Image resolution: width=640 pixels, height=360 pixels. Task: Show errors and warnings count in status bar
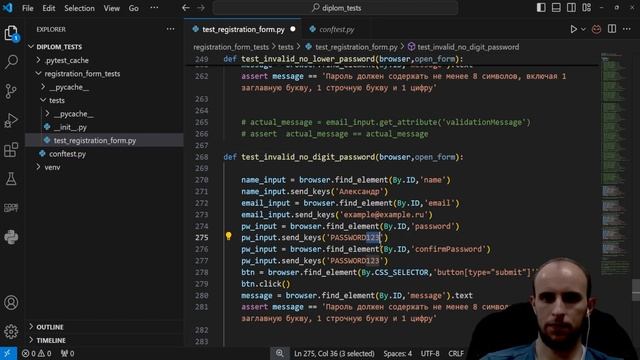[37, 353]
